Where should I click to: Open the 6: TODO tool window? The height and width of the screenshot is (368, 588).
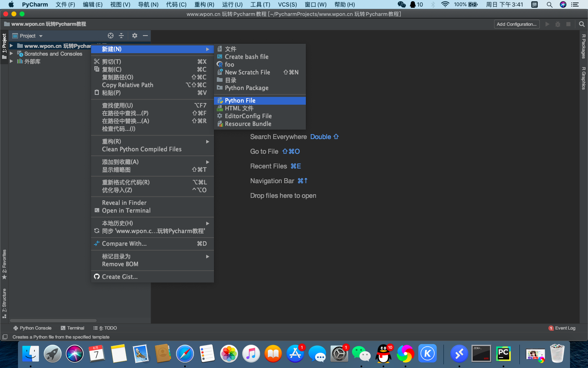[x=105, y=328]
